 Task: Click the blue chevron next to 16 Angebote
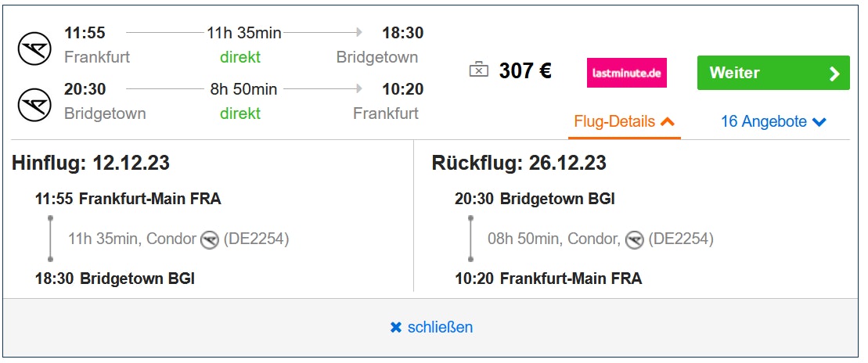click(819, 122)
